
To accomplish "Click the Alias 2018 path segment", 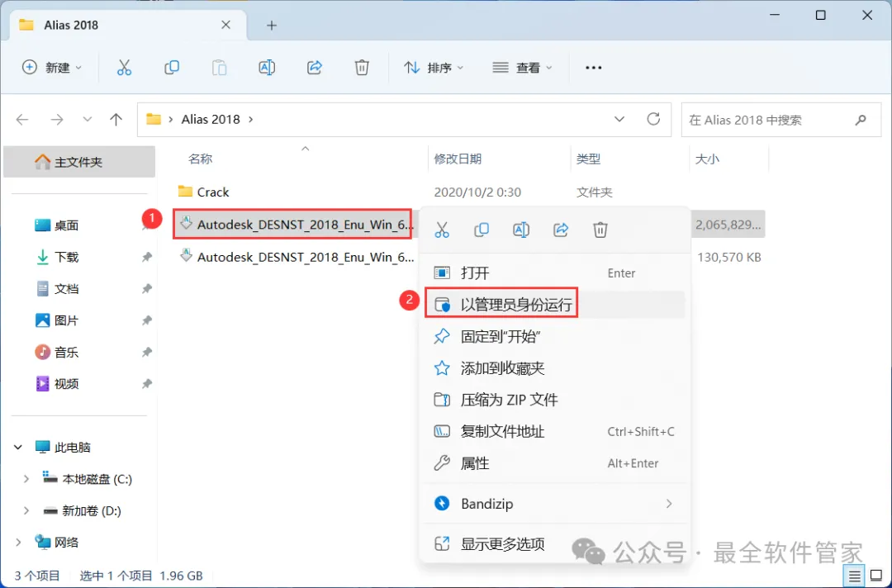I will pos(211,120).
